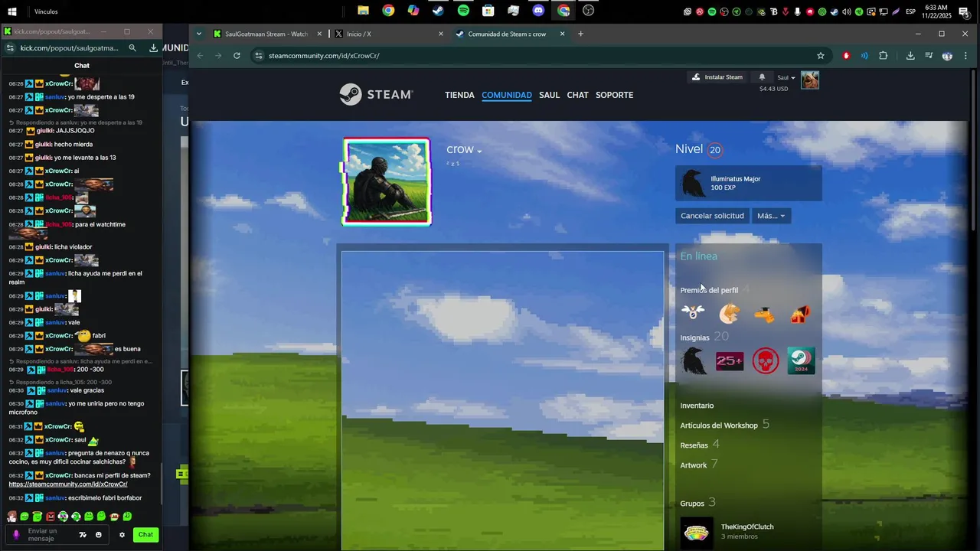
Task: Open a new Chrome tab
Action: [580, 34]
